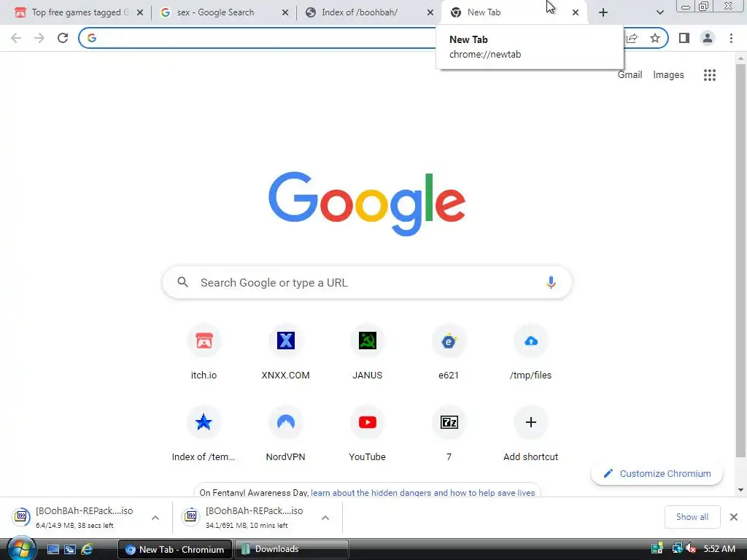
Task: Open the NordVPN shortcut
Action: tap(285, 435)
